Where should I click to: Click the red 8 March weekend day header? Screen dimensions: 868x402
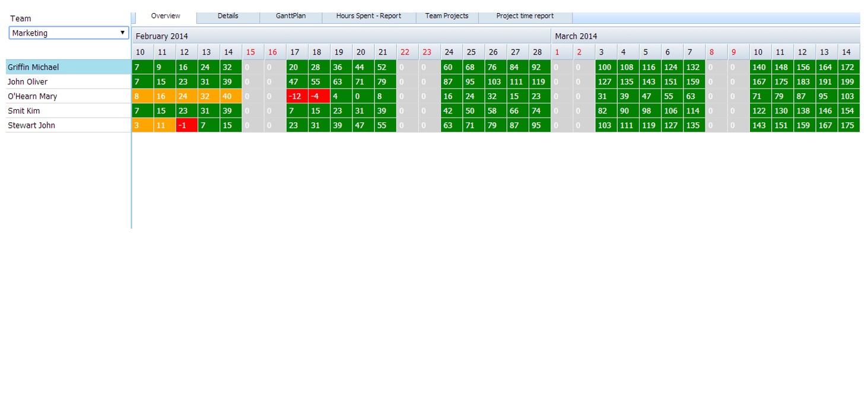tap(716, 52)
